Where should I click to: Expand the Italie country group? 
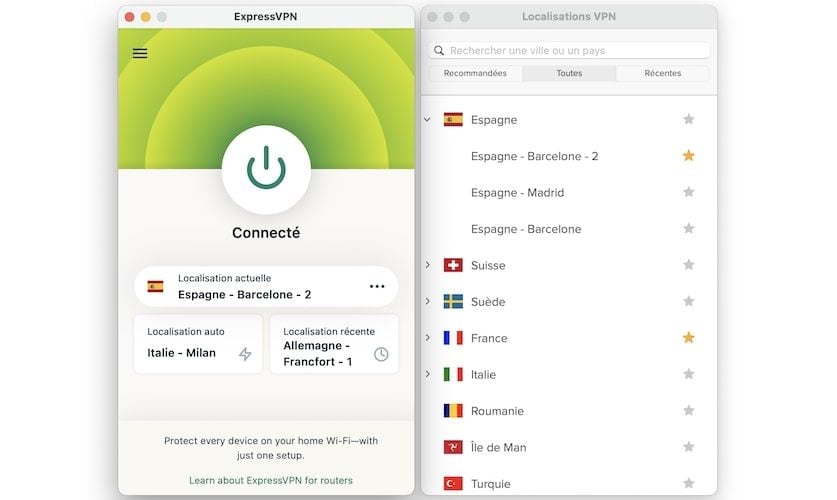428,374
